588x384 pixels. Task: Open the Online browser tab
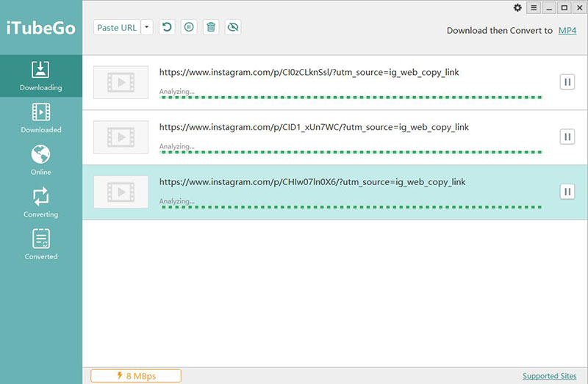41,160
